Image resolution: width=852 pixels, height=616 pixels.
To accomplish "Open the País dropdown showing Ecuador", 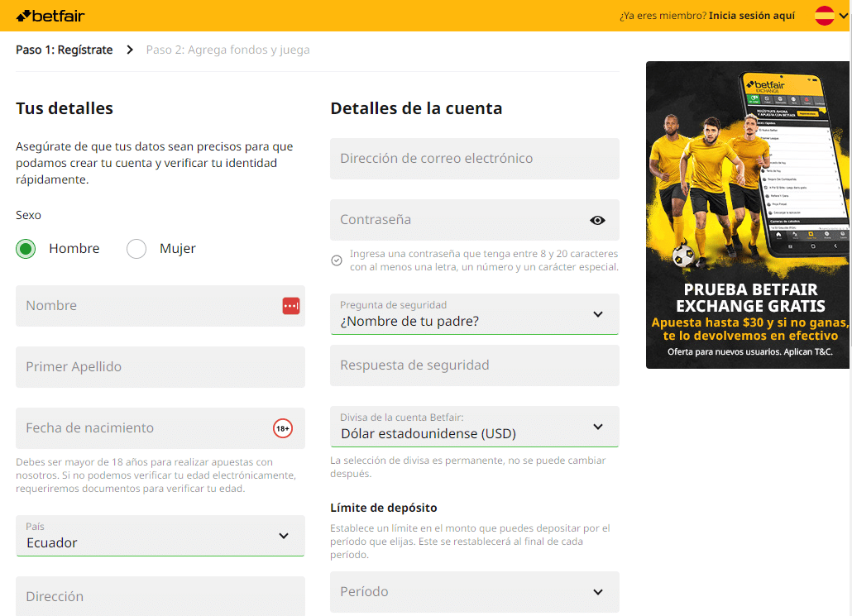I will tap(160, 536).
